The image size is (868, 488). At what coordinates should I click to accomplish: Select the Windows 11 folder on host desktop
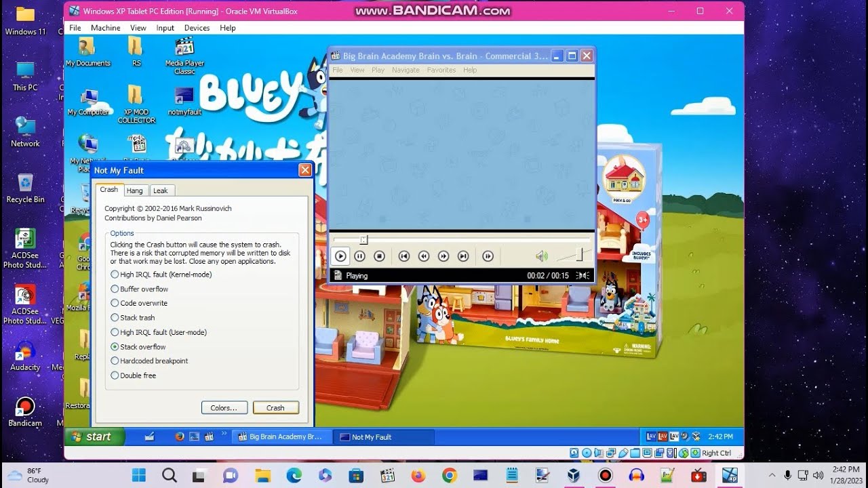coord(25,20)
